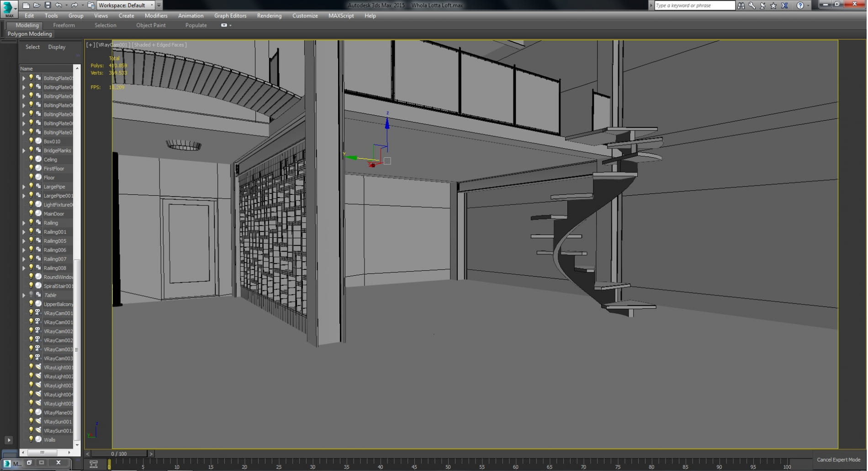Click the play arrow on left panel edge
Image resolution: width=868 pixels, height=471 pixels.
(x=9, y=440)
